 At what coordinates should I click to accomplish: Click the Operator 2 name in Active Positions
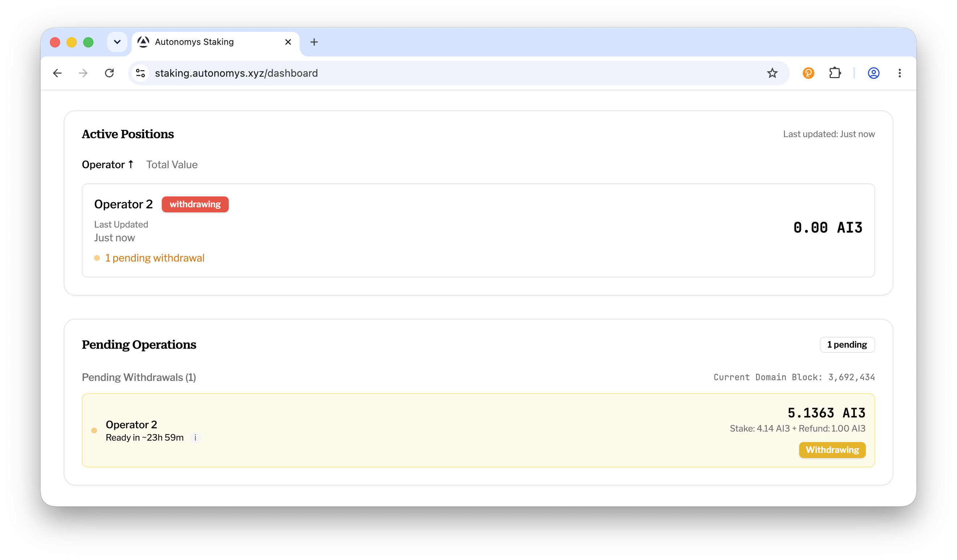coord(123,204)
